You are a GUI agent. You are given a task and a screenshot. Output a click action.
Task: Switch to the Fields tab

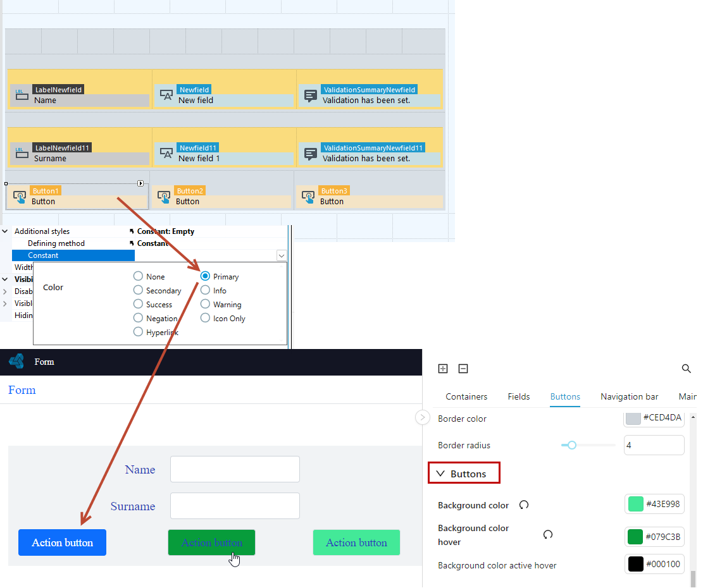[519, 397]
